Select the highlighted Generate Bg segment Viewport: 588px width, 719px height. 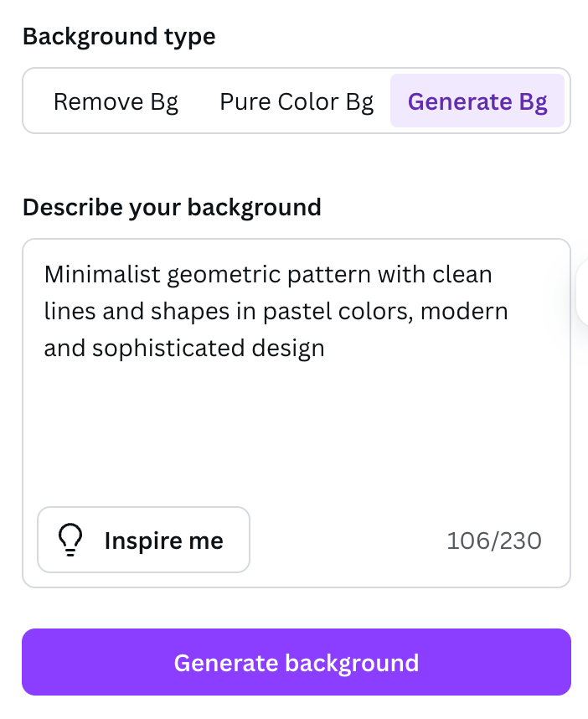coord(477,101)
